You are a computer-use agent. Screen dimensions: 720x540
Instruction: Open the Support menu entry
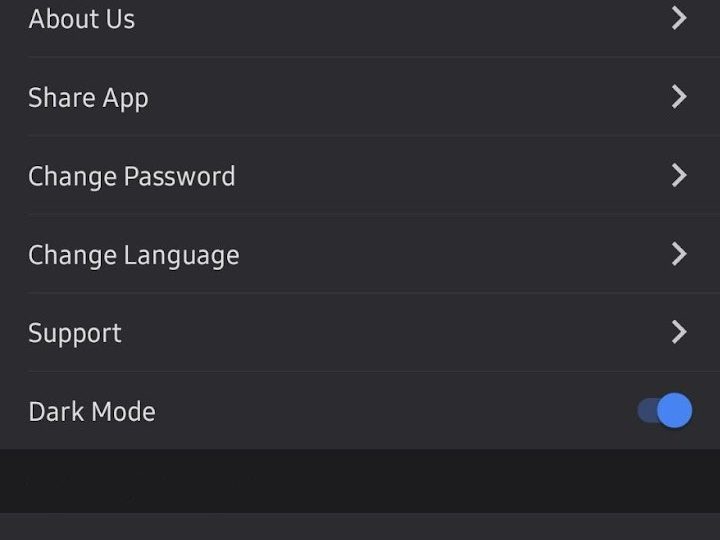click(360, 333)
